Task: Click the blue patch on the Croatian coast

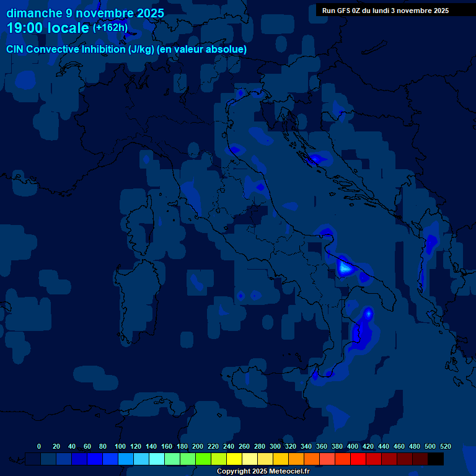Action: point(317,159)
